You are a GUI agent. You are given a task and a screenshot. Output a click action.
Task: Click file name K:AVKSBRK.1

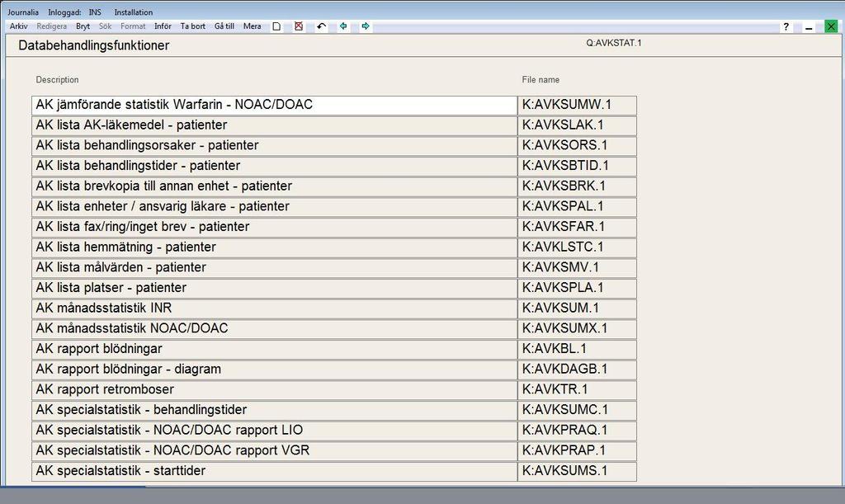(577, 186)
